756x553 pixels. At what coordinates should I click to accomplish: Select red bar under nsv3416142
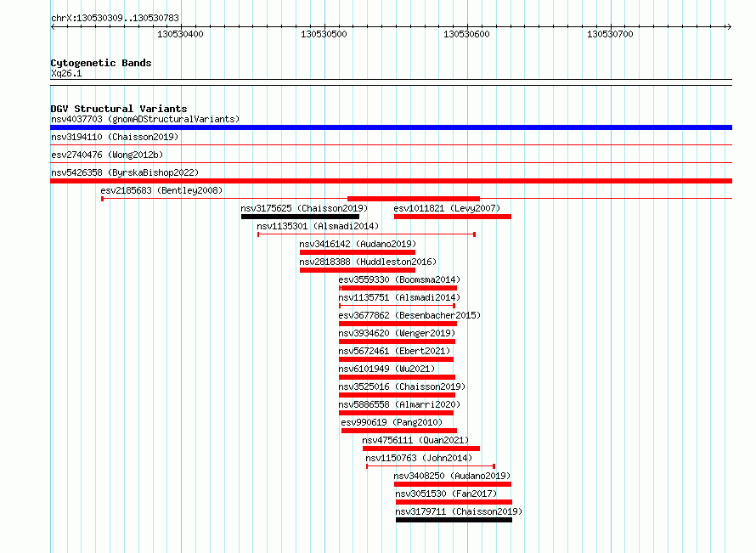pyautogui.click(x=358, y=252)
